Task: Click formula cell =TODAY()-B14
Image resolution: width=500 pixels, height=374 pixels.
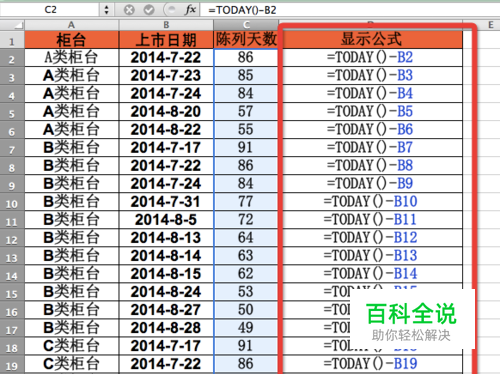Action: 371,274
